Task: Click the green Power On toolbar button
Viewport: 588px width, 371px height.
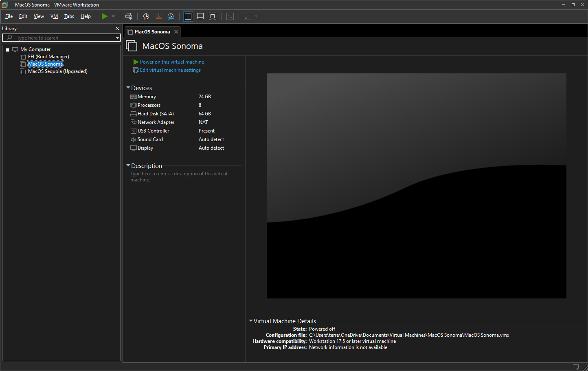Action: pos(105,16)
